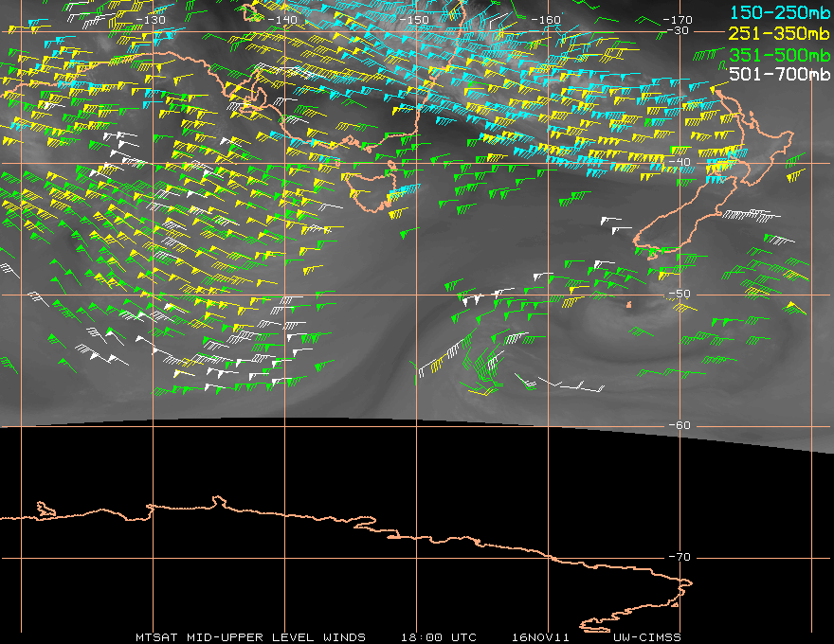Click the -50 latitude label
The height and width of the screenshot is (644, 834).
click(680, 294)
